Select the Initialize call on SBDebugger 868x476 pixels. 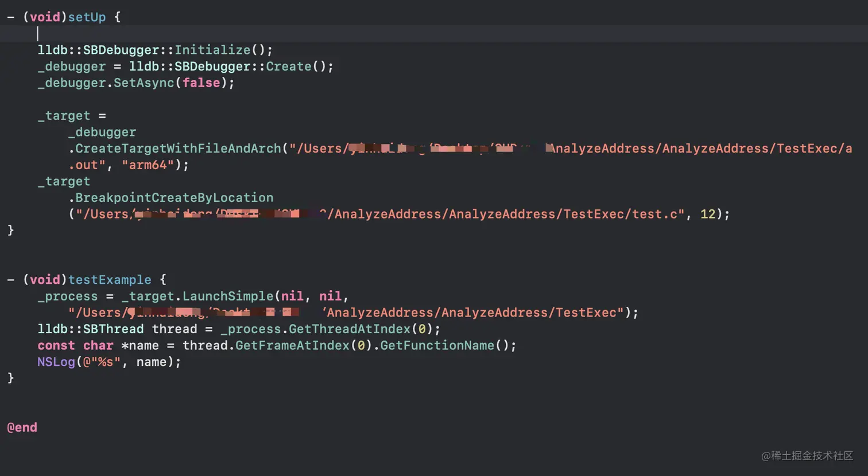(212, 50)
